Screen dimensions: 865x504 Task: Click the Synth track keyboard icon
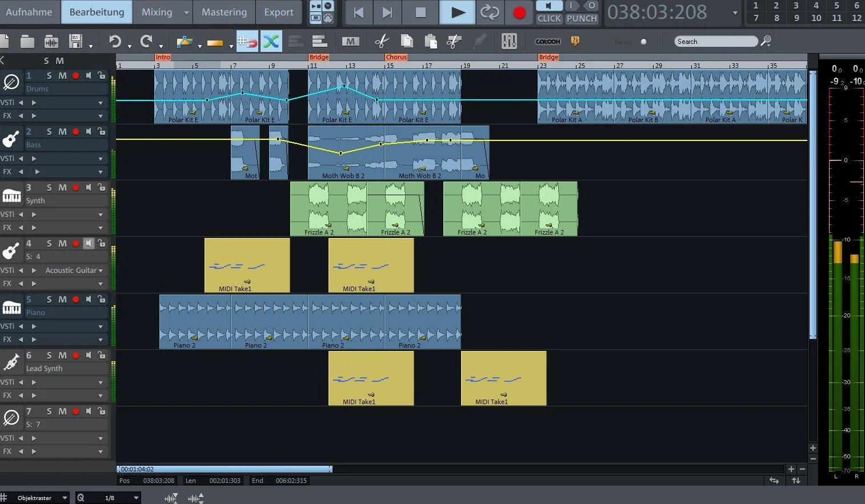[x=11, y=195]
